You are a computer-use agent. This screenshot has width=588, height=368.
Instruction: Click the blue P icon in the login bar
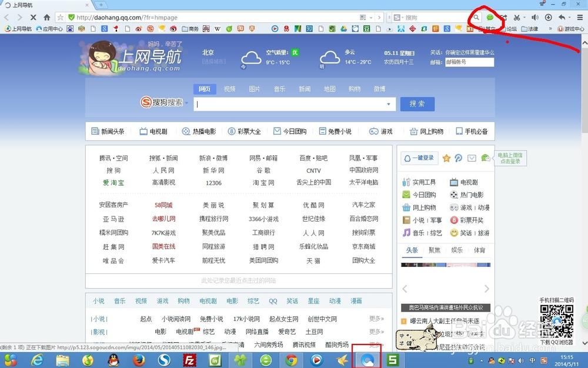[x=458, y=158]
